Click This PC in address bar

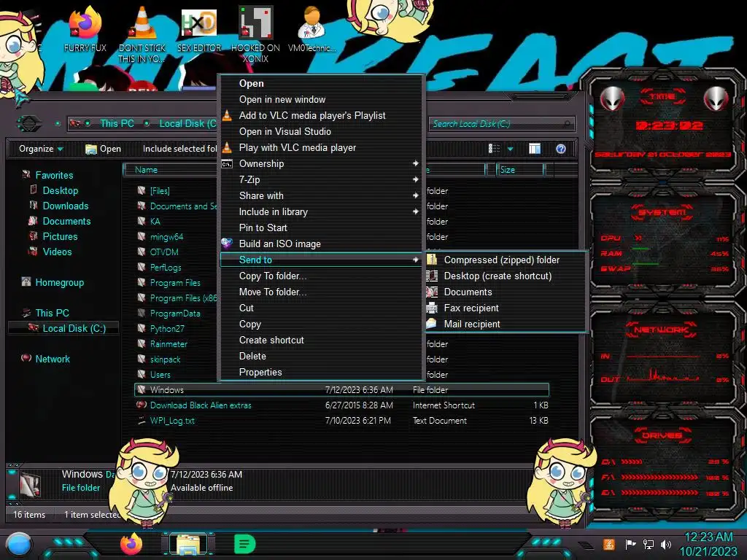(117, 123)
